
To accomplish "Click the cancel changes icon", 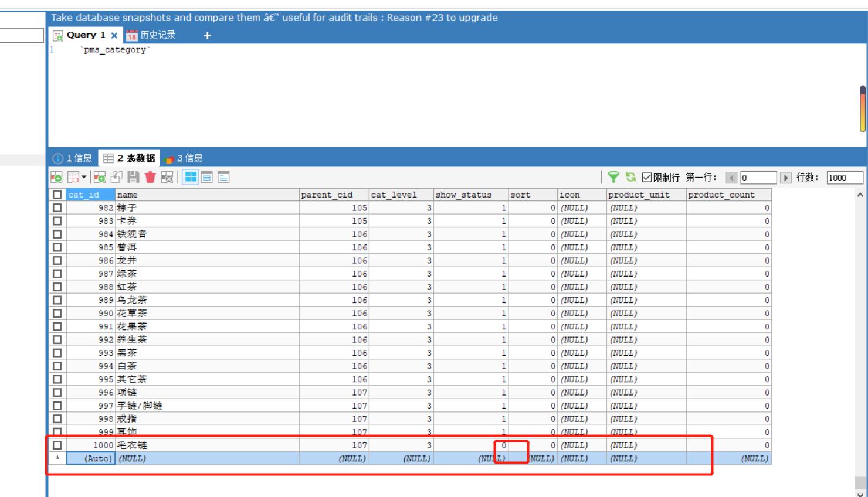I will click(x=167, y=177).
